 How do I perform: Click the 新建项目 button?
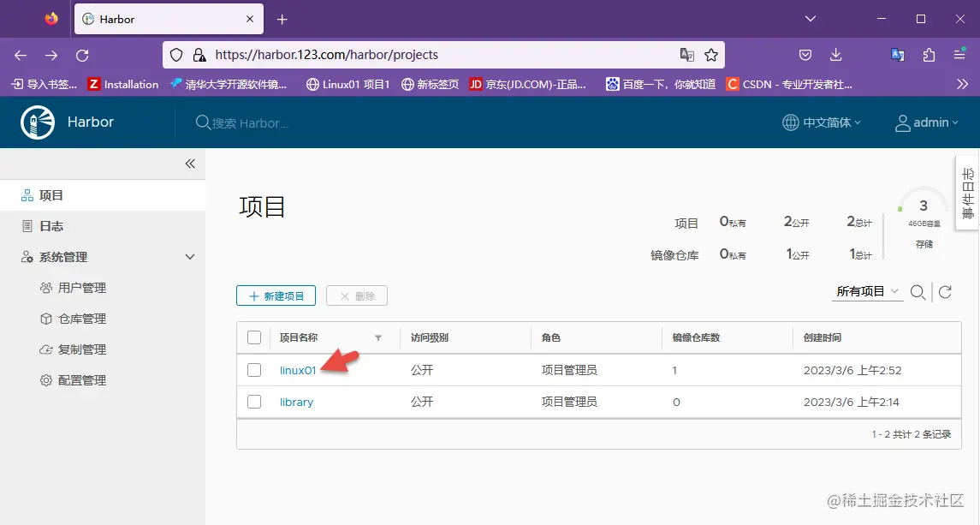click(x=276, y=296)
